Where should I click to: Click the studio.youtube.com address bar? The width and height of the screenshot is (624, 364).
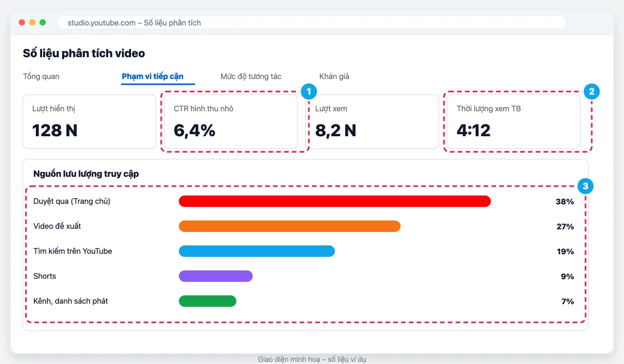(x=312, y=23)
